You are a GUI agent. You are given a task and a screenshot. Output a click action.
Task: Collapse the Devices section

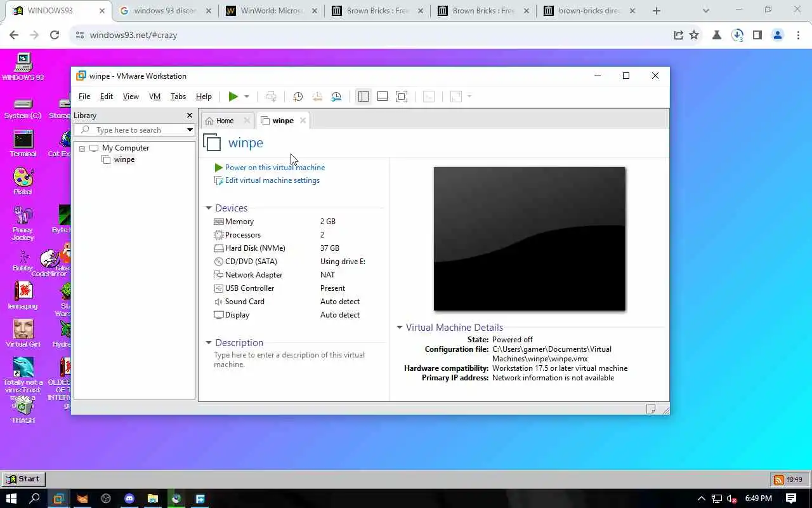209,208
